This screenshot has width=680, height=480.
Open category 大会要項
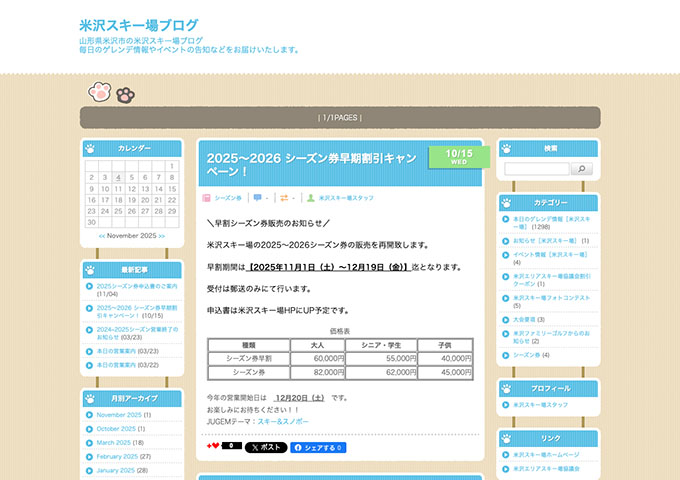pyautogui.click(x=524, y=320)
